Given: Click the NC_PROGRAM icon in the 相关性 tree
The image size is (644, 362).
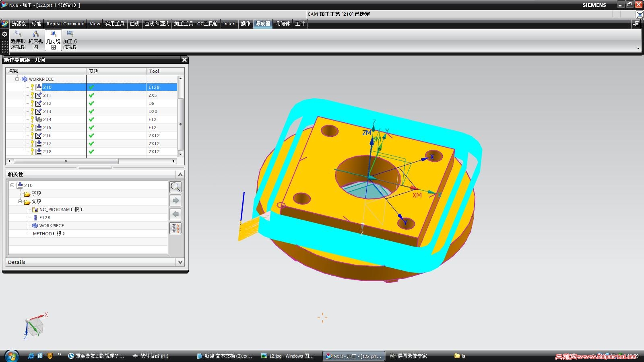Looking at the screenshot, I should point(35,210).
